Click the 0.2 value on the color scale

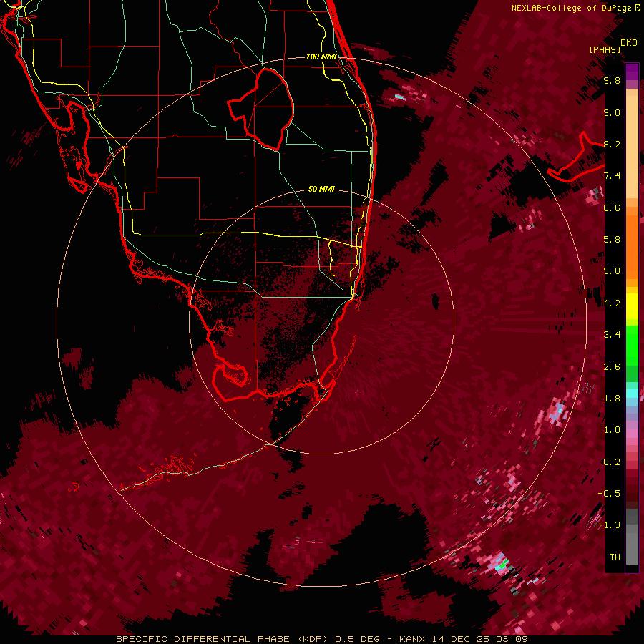point(612,462)
